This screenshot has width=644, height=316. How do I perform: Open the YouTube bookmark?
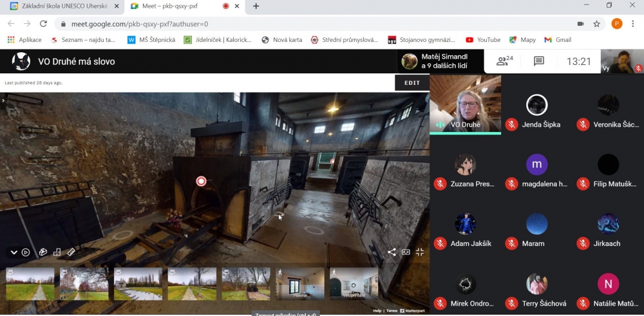point(483,40)
